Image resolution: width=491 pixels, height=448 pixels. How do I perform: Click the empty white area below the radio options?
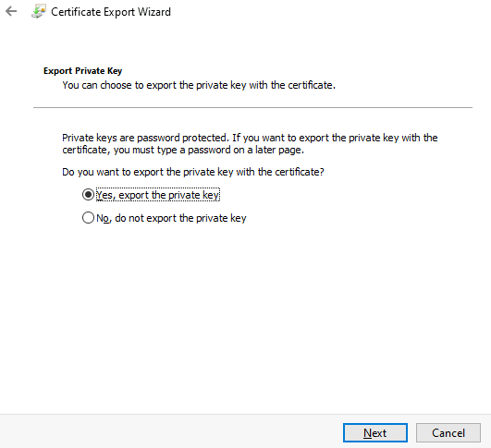[x=246, y=313]
